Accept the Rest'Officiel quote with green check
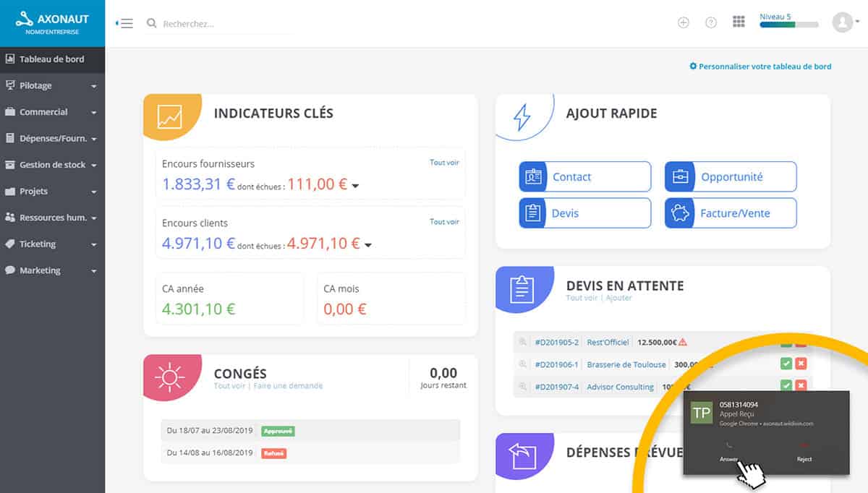 [x=786, y=343]
